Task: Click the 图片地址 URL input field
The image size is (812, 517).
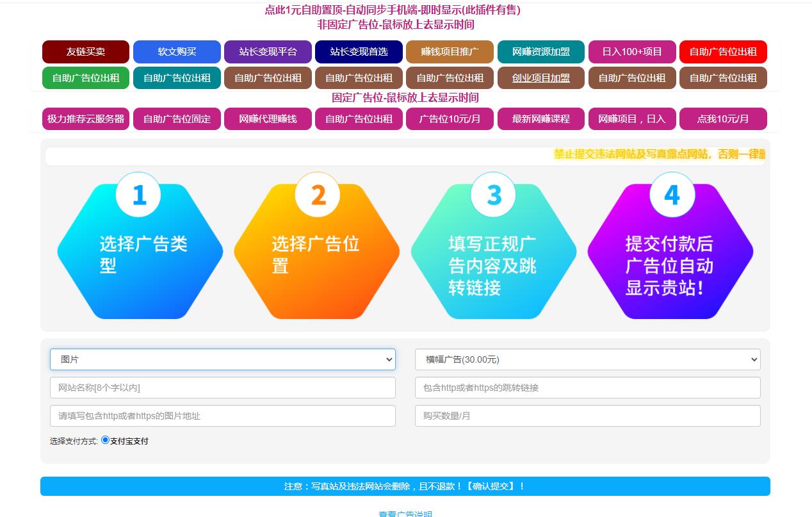Action: tap(222, 416)
